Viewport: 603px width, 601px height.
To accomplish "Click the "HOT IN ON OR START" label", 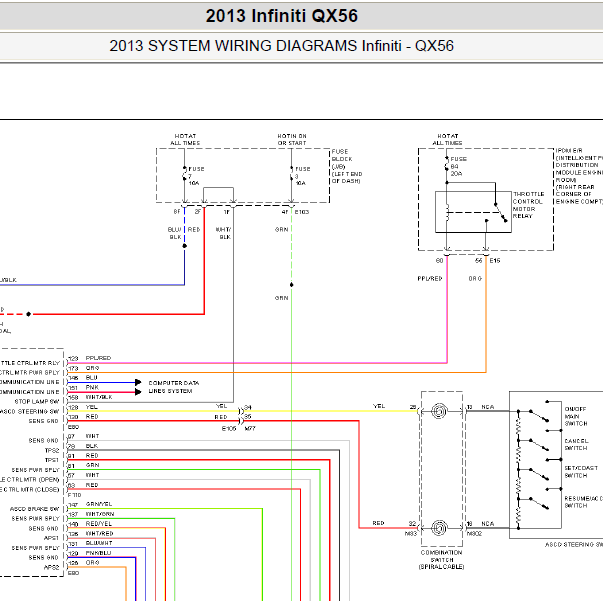I will pyautogui.click(x=292, y=140).
